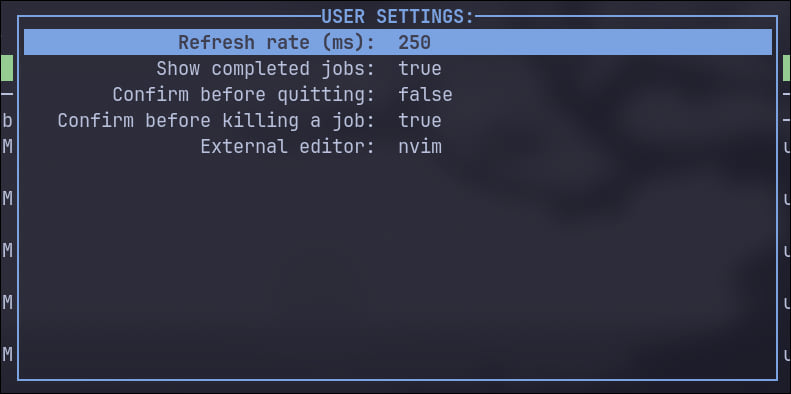This screenshot has width=791, height=394.
Task: Toggle true value for Confirm before killing a job
Action: pyautogui.click(x=420, y=121)
